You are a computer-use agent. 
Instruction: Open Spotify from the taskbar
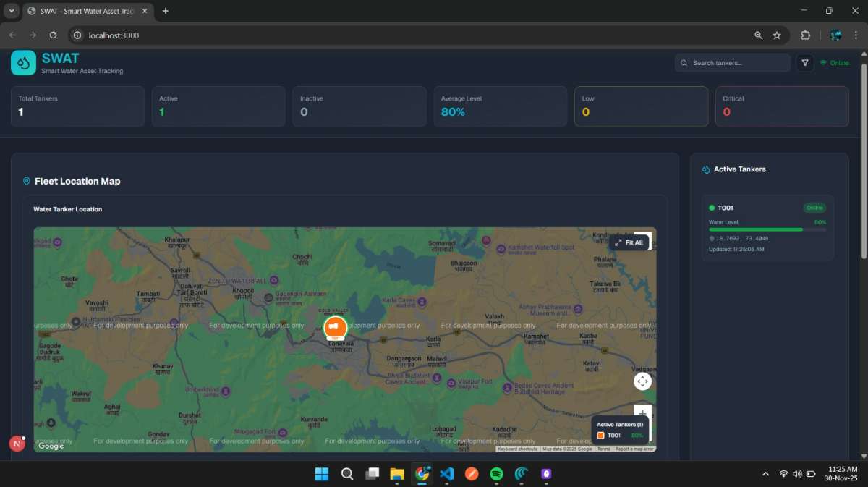pos(496,474)
